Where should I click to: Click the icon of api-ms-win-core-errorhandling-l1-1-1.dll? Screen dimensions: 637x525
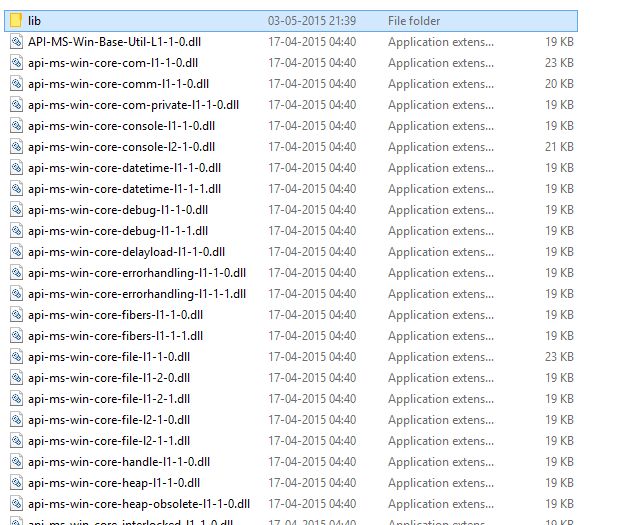(16, 294)
